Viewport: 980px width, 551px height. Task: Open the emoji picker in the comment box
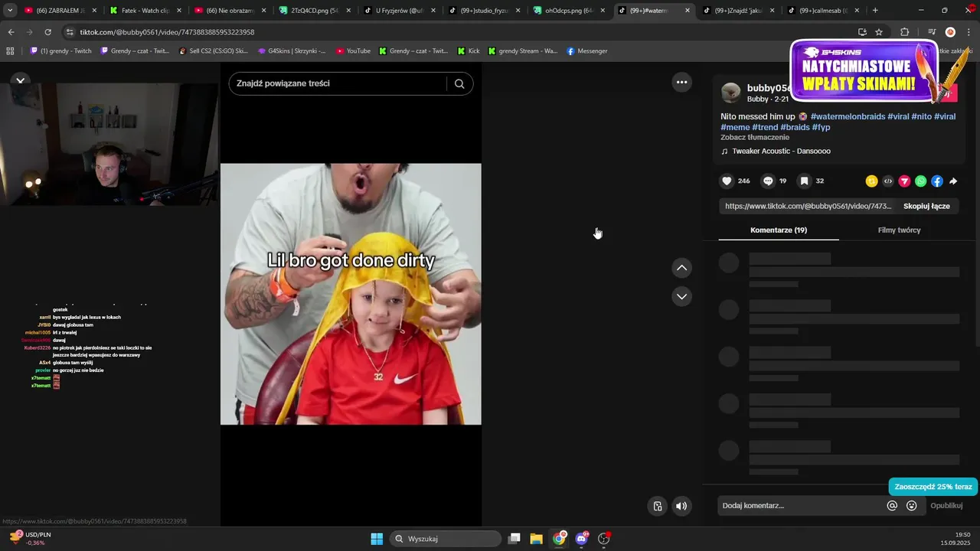pos(912,506)
